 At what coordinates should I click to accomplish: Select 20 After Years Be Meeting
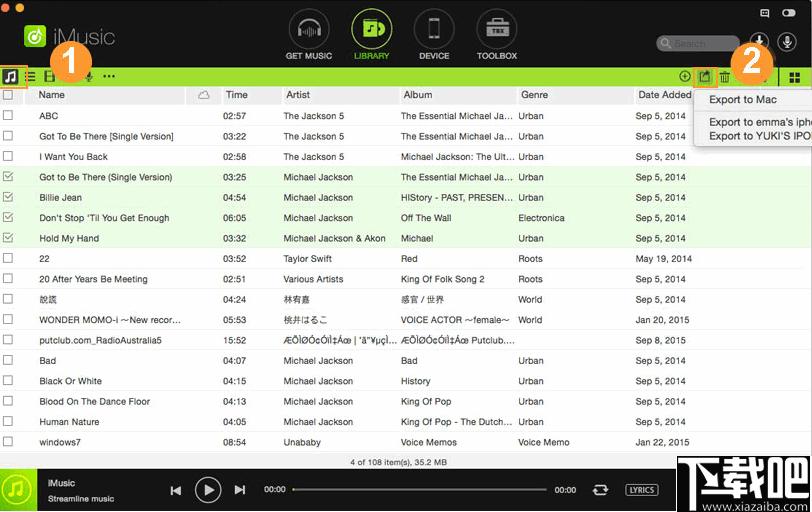click(x=93, y=279)
